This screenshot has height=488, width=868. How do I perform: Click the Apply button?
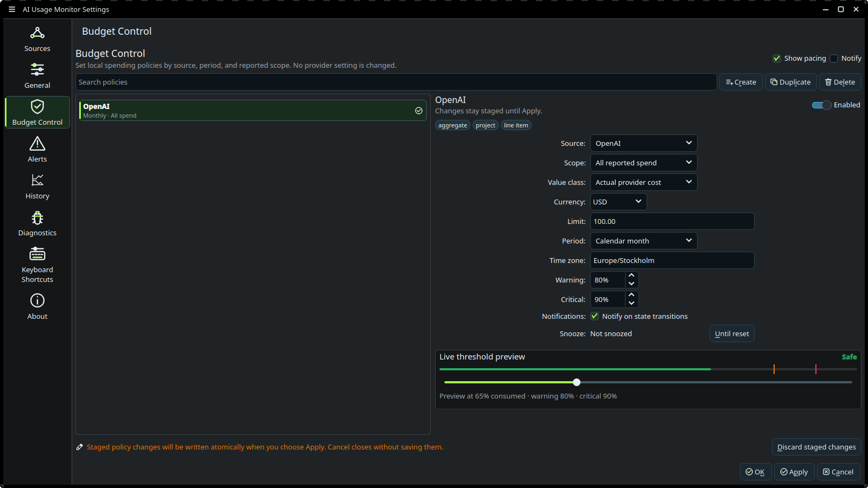794,472
